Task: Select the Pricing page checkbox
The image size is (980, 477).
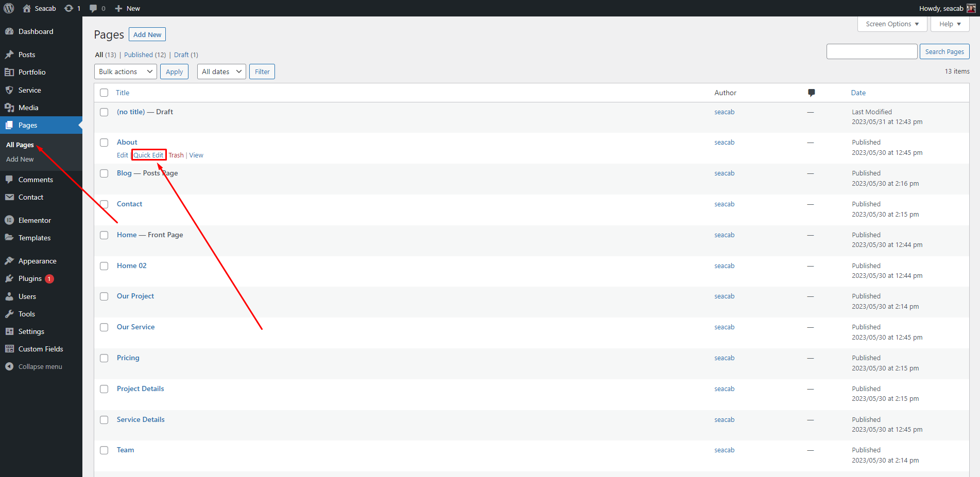Action: 104,358
